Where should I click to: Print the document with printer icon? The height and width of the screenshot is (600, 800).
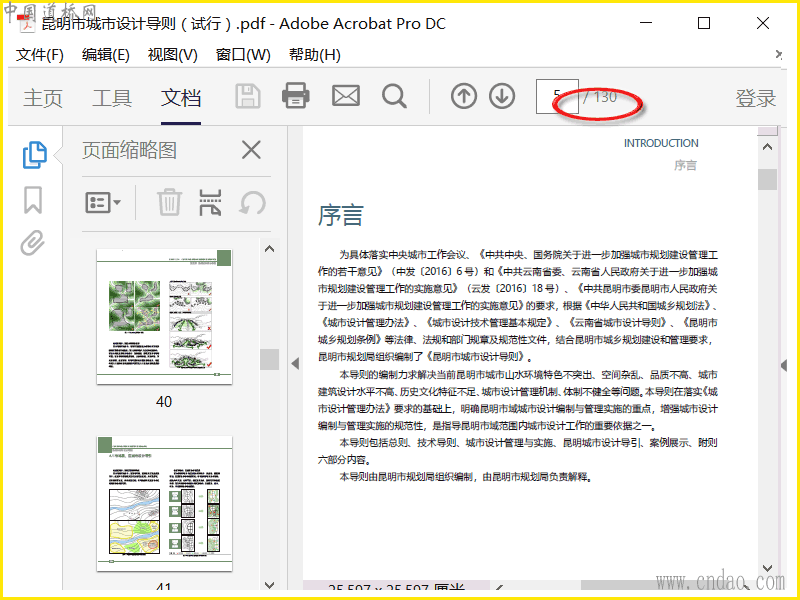click(x=295, y=96)
